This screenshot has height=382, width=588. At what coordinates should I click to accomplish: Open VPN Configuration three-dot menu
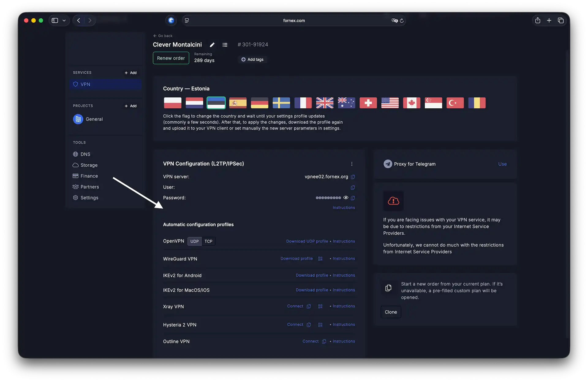pyautogui.click(x=352, y=164)
